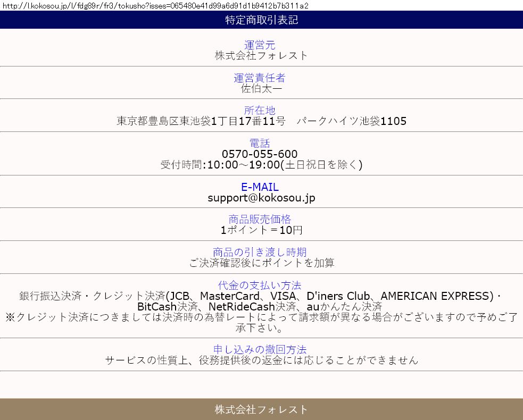523x420 pixels.
Task: Click the Tokyo address line with パークハイツ池袋1105
Action: 261,121
